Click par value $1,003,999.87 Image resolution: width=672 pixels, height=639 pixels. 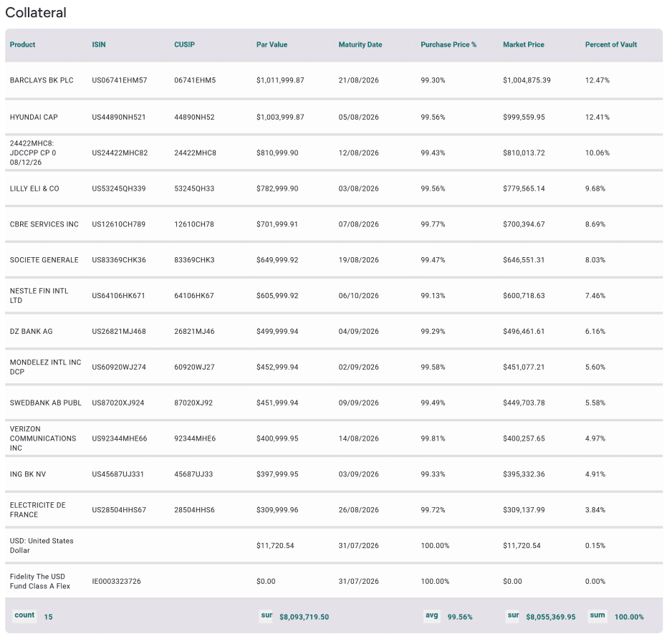pyautogui.click(x=280, y=117)
